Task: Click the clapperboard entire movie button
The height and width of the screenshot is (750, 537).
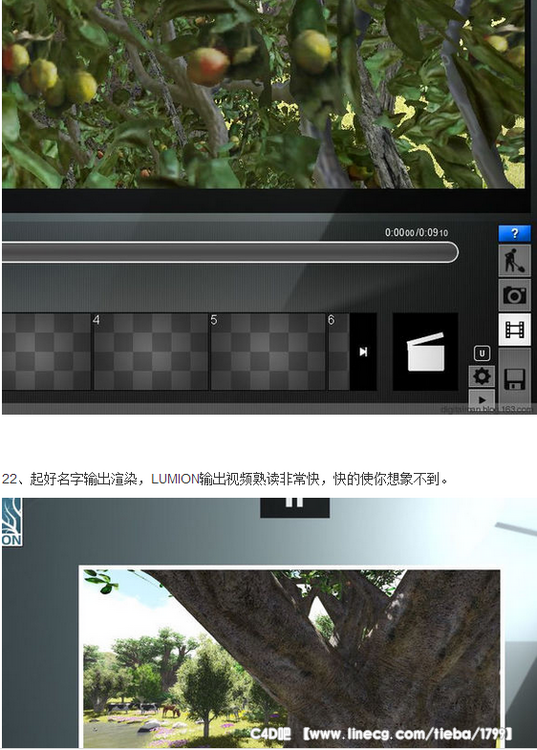Action: [x=425, y=352]
